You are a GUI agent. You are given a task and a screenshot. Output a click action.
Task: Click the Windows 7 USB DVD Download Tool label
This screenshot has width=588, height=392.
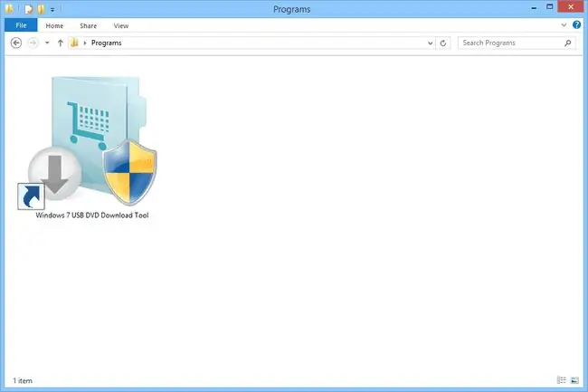pos(92,215)
